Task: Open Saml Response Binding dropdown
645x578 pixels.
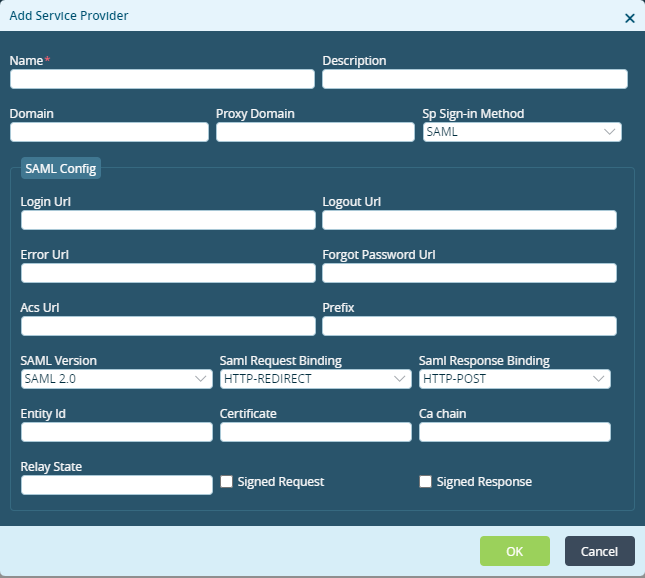Action: pyautogui.click(x=514, y=379)
